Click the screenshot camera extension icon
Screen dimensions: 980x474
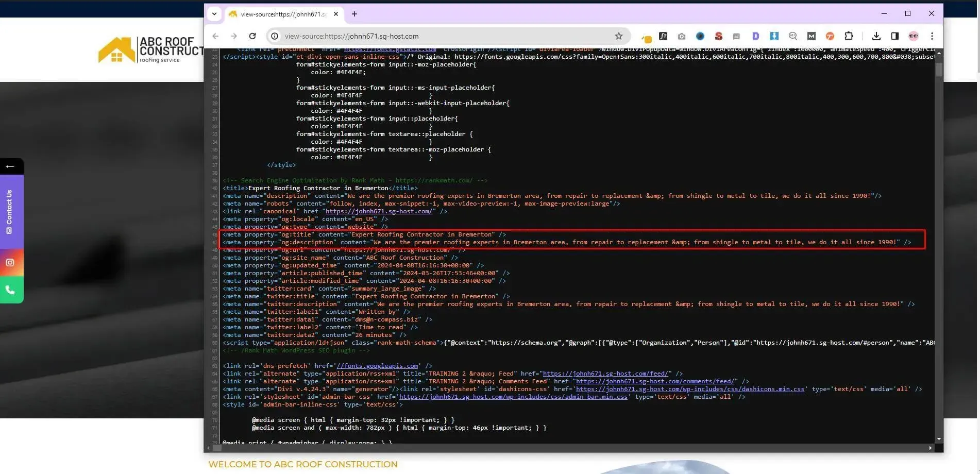point(682,36)
